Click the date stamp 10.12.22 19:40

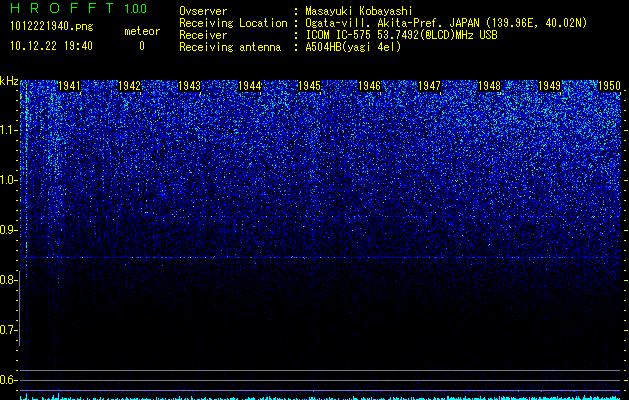(51, 46)
